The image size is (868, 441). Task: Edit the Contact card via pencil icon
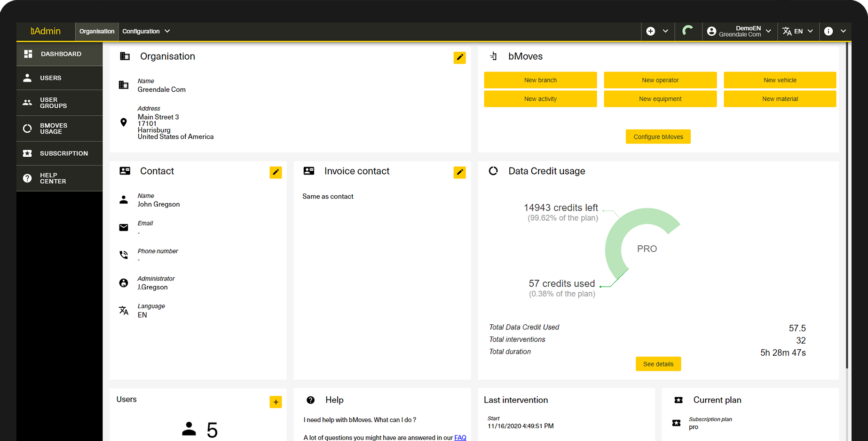276,172
